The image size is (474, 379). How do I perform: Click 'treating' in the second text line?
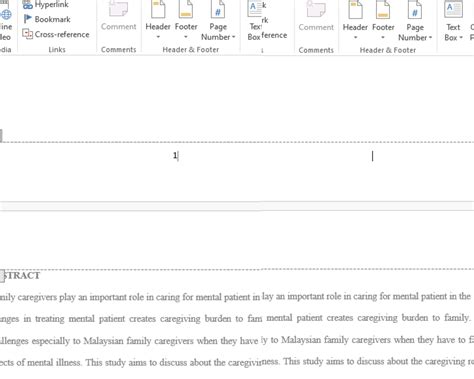[50, 319]
